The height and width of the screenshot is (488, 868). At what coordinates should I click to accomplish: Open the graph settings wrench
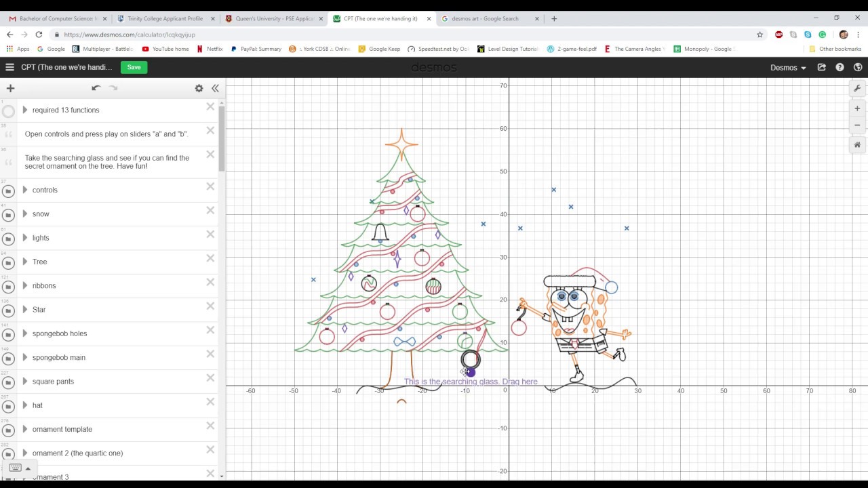coord(857,88)
